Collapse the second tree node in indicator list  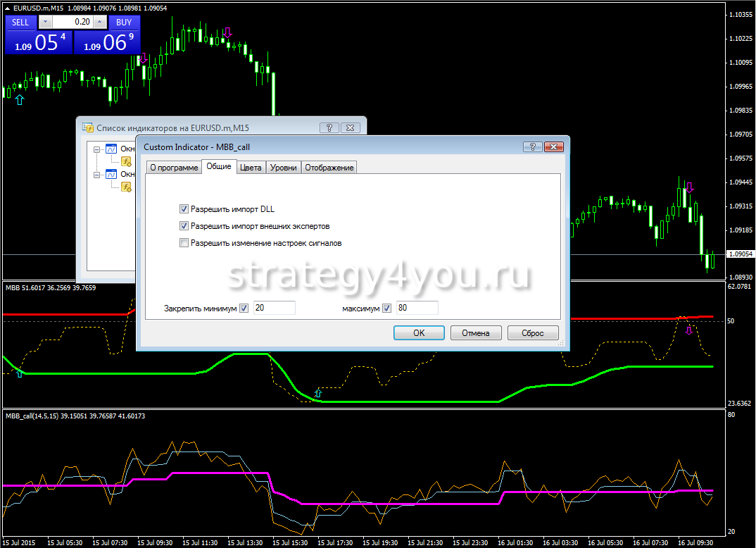pos(96,174)
